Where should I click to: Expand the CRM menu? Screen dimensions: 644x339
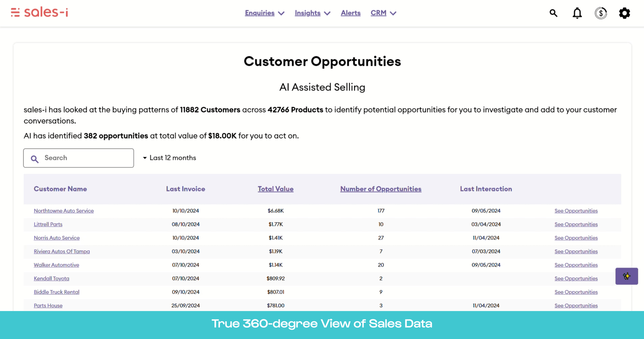[x=383, y=13]
